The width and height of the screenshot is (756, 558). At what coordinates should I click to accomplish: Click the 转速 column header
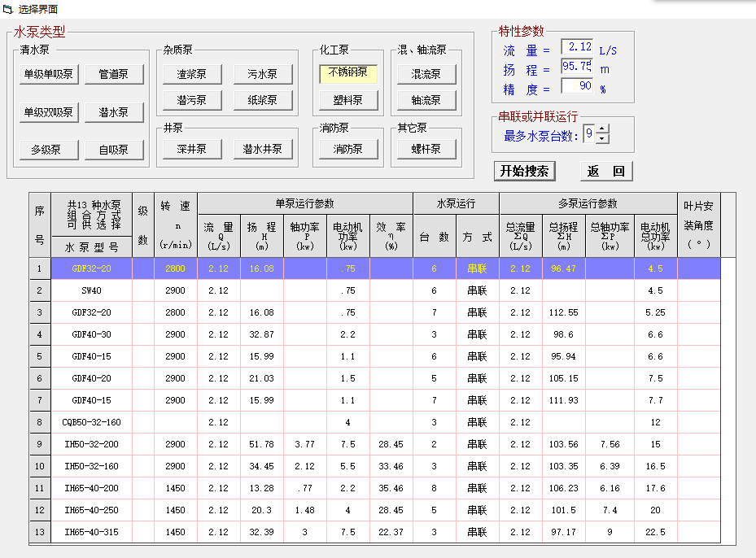pyautogui.click(x=176, y=225)
